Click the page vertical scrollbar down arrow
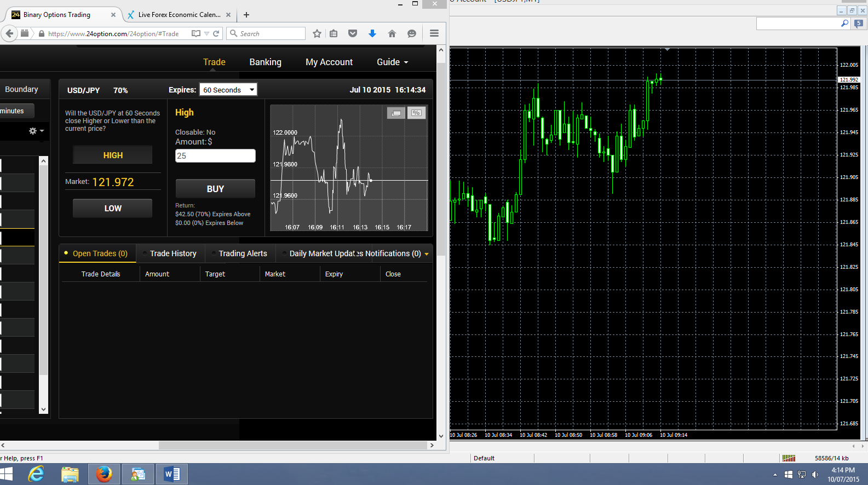The image size is (868, 485). 441,436
